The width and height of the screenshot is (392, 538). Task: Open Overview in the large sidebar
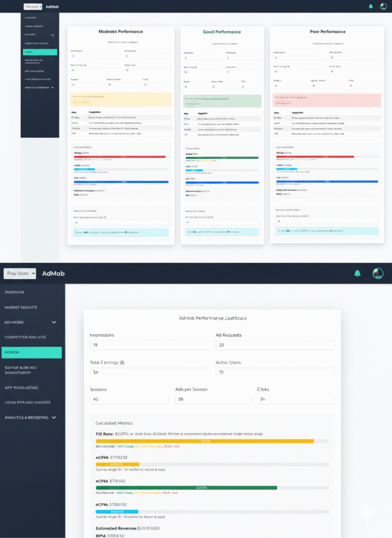click(15, 292)
